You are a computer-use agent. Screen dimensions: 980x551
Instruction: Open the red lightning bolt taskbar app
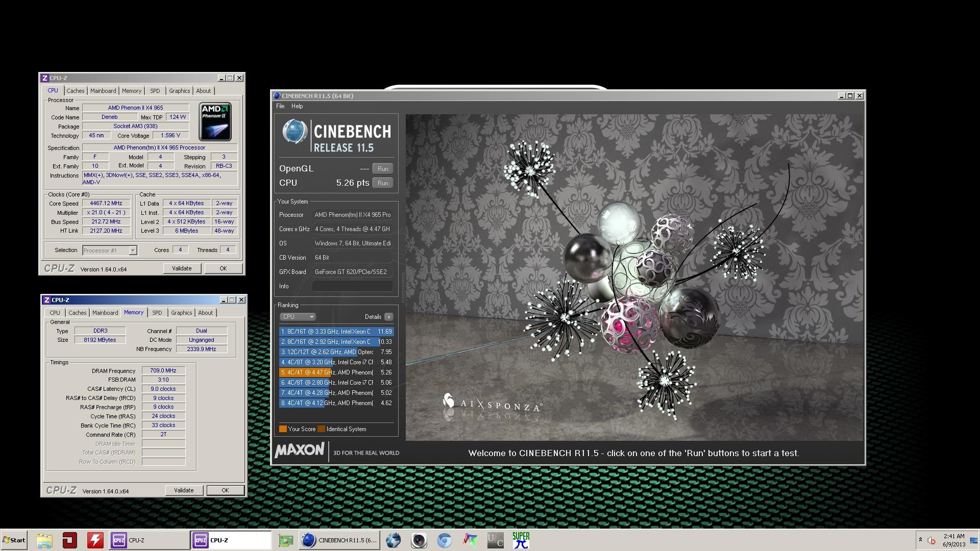[95, 540]
